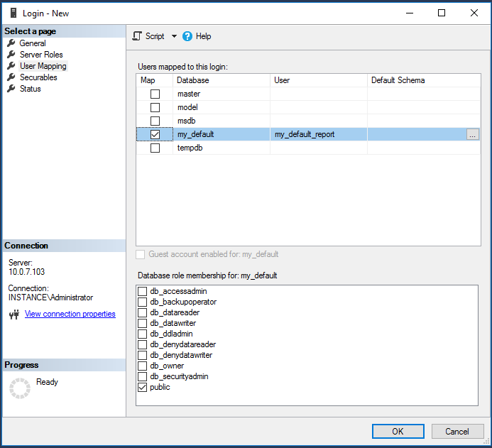The height and width of the screenshot is (448, 492).
Task: Click the Help question mark icon
Action: 187,36
